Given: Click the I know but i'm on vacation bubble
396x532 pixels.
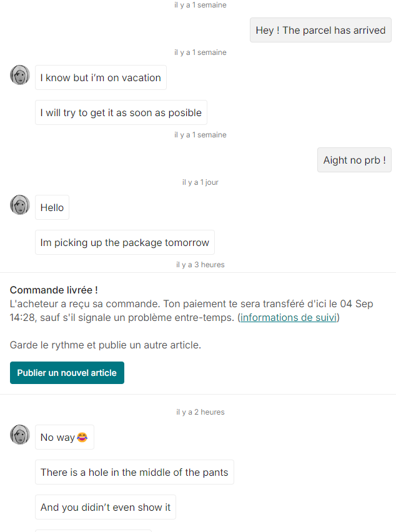Looking at the screenshot, I should pyautogui.click(x=101, y=77).
